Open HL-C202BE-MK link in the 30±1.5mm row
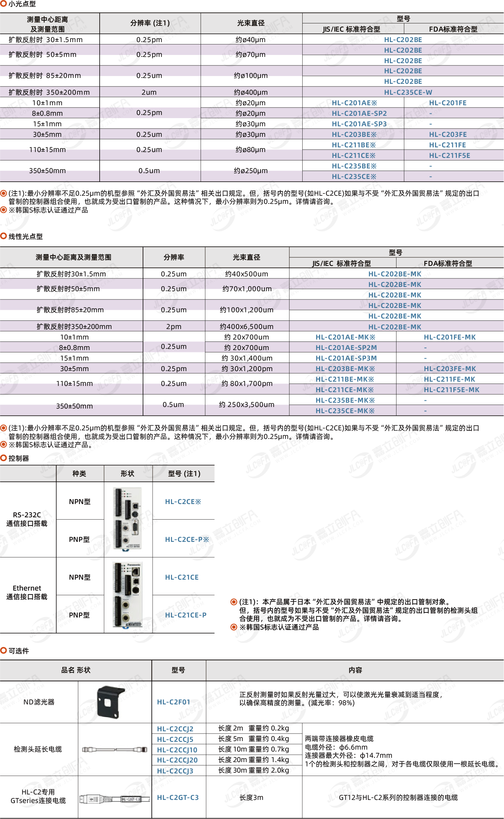504x819 pixels. pyautogui.click(x=395, y=274)
